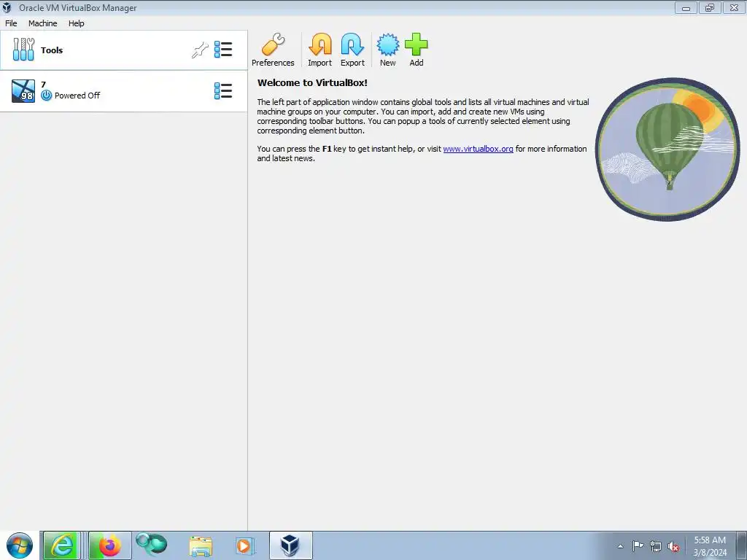Click the VirtualBox balloon illustration
747x560 pixels.
[667, 149]
